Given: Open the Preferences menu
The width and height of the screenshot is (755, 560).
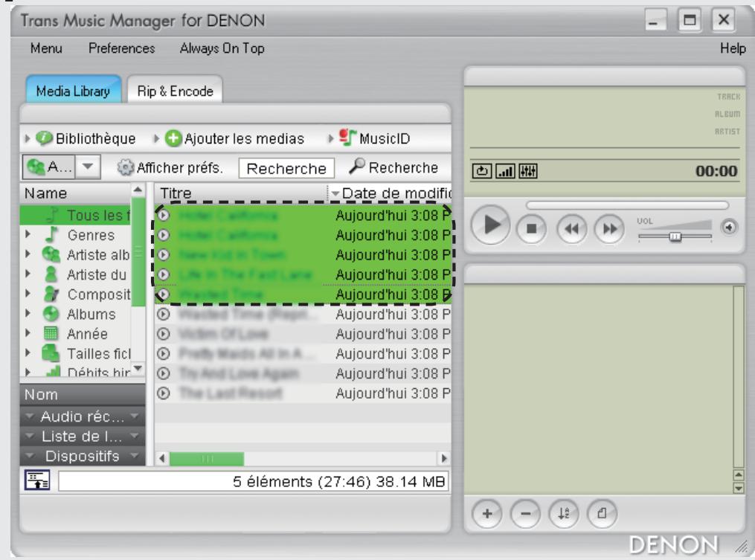Looking at the screenshot, I should pos(122,48).
